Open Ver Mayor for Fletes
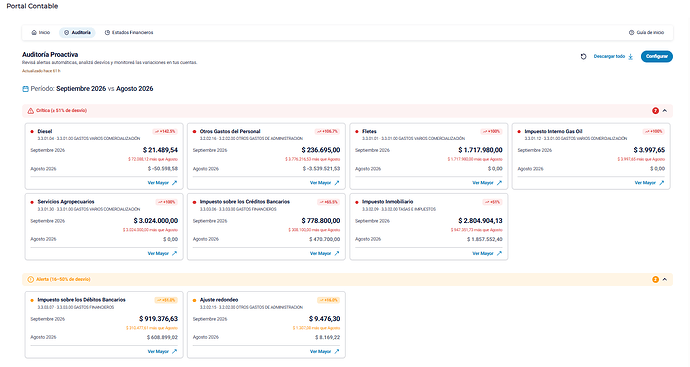690x367 pixels. (487, 183)
